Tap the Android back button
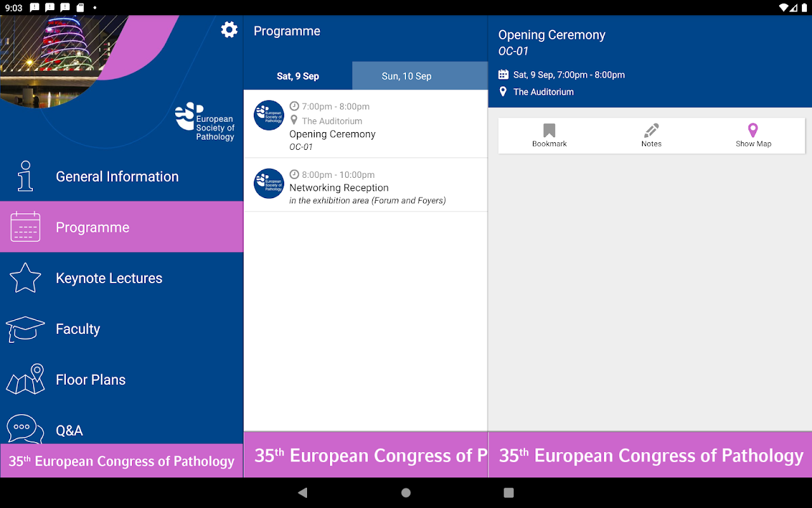812x508 pixels. 303,493
